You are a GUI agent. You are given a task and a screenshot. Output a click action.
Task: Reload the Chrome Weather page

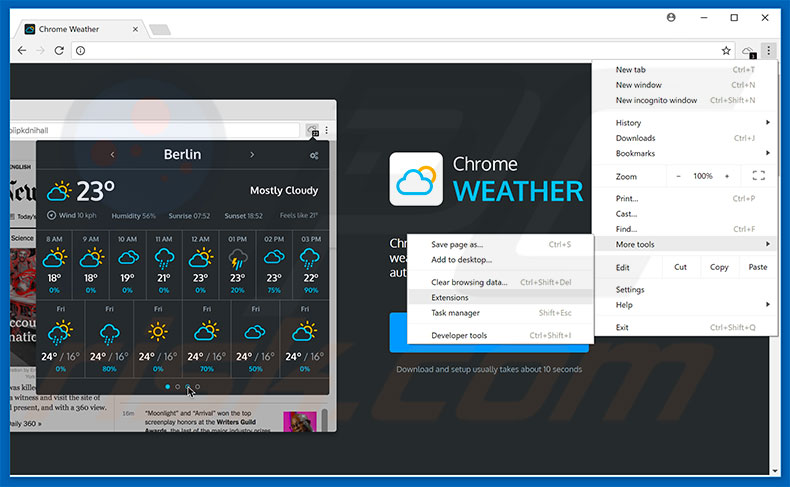tap(59, 50)
